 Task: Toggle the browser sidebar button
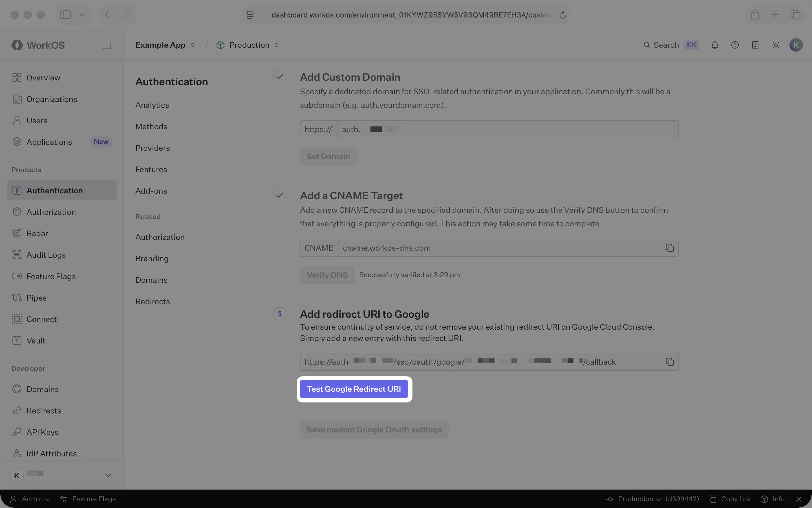(65, 14)
